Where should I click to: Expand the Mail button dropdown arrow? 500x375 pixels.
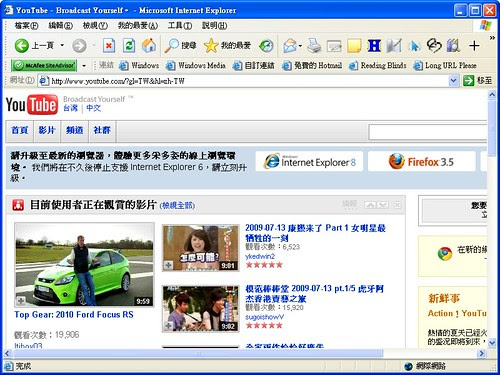[x=300, y=46]
